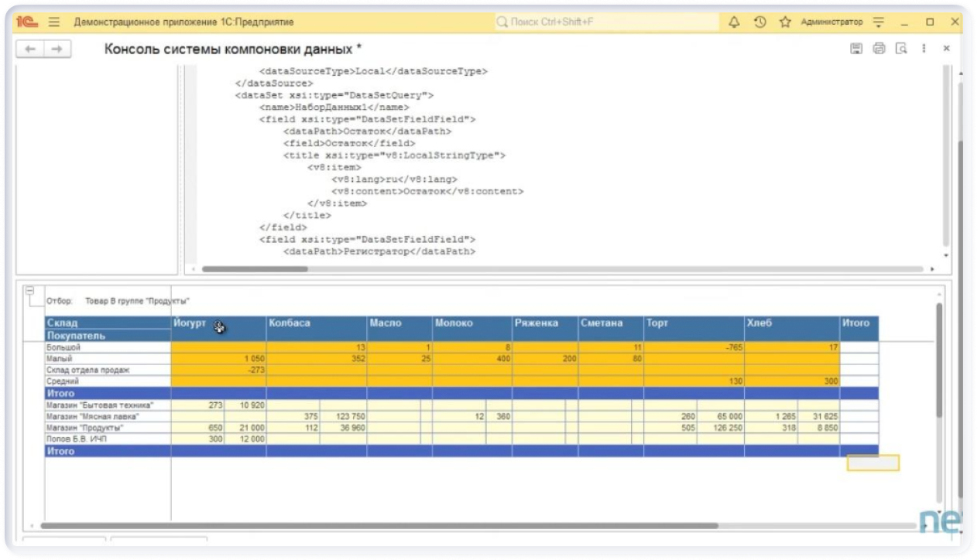Screen dimensions: 977x560
Task: Open favorites via the star icon
Action: click(785, 22)
